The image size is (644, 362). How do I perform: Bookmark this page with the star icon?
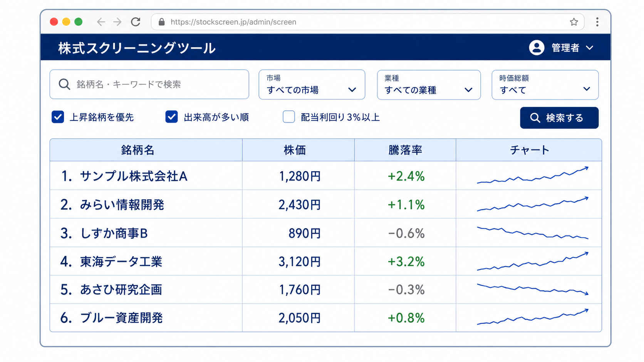click(x=574, y=22)
